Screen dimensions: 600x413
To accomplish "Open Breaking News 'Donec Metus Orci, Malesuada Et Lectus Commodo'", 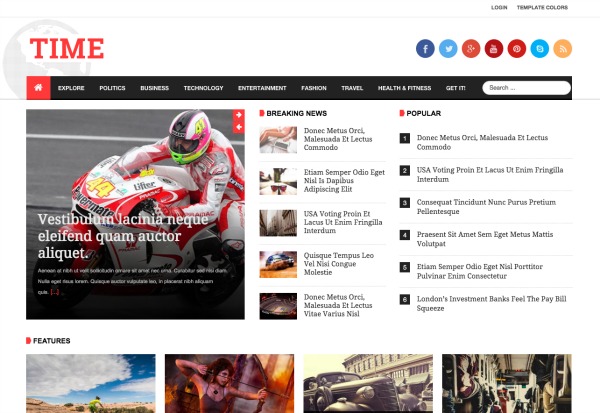I will [338, 139].
